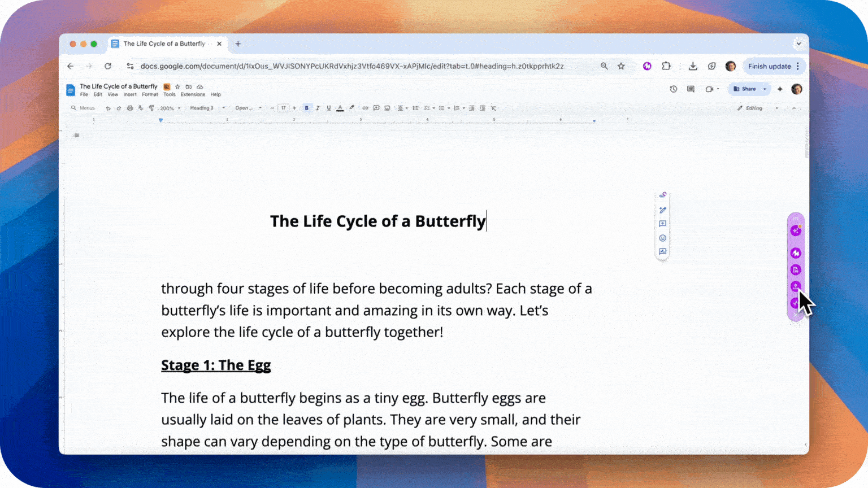Add a comment via the margin comment icon

pos(662,224)
